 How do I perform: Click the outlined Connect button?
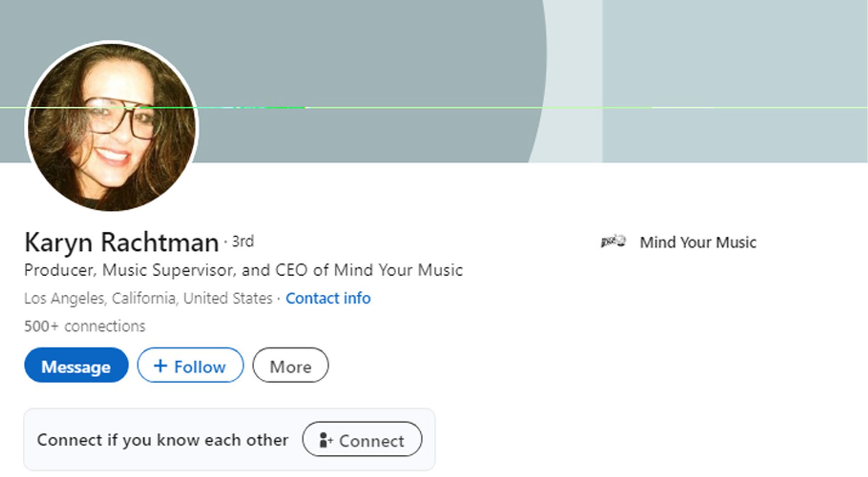362,439
